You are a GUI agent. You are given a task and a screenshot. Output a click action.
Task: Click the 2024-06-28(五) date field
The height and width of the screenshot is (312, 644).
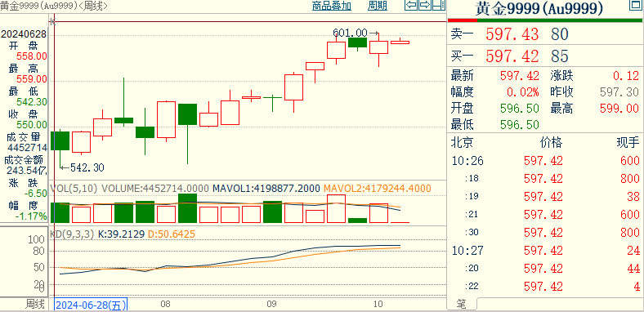[x=91, y=305]
